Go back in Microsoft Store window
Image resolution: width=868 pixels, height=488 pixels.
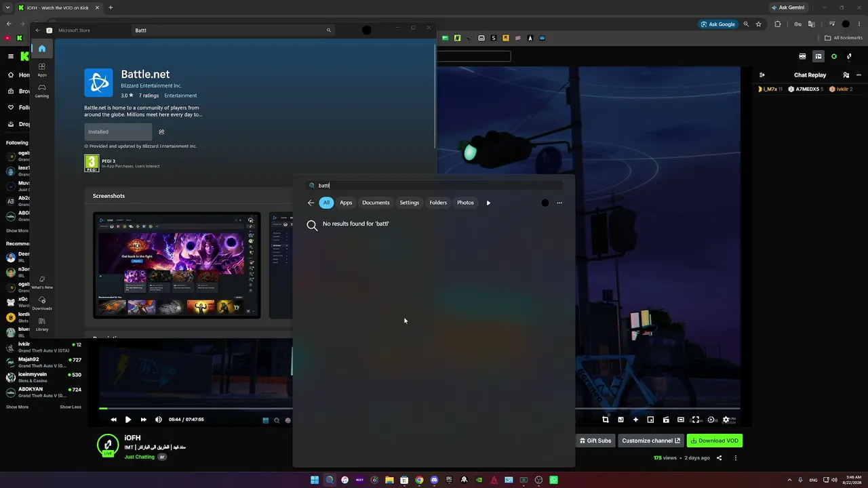38,30
